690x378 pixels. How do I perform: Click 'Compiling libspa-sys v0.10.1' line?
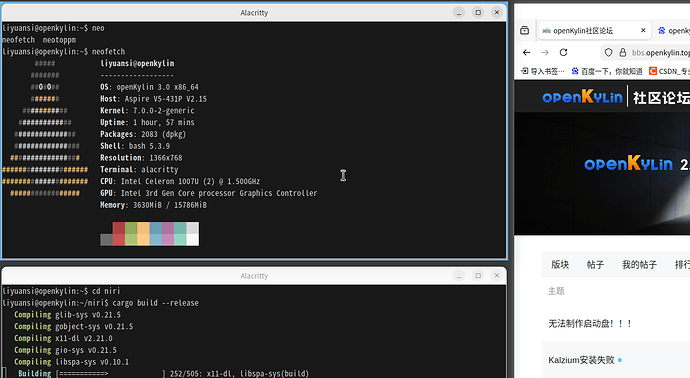click(71, 362)
